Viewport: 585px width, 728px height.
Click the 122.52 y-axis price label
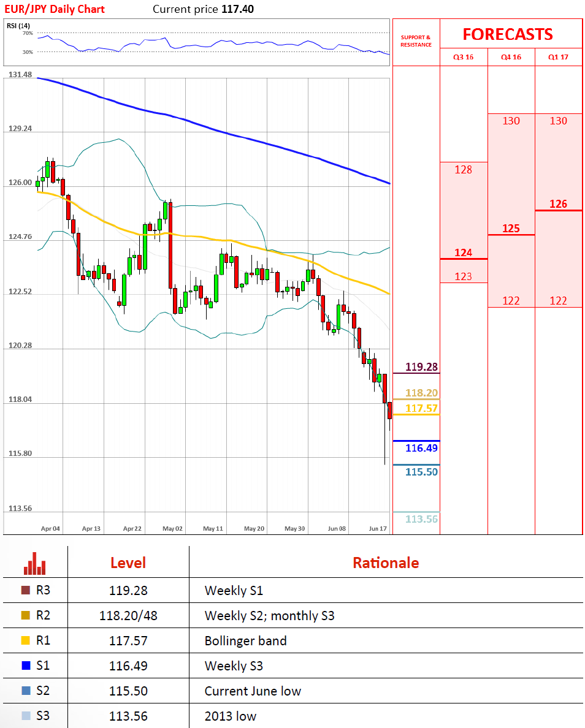[x=20, y=292]
